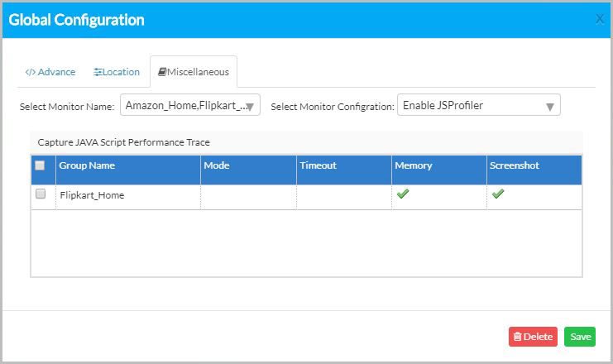Click the code icon on Advance tab
This screenshot has width=613, height=364.
pos(30,72)
